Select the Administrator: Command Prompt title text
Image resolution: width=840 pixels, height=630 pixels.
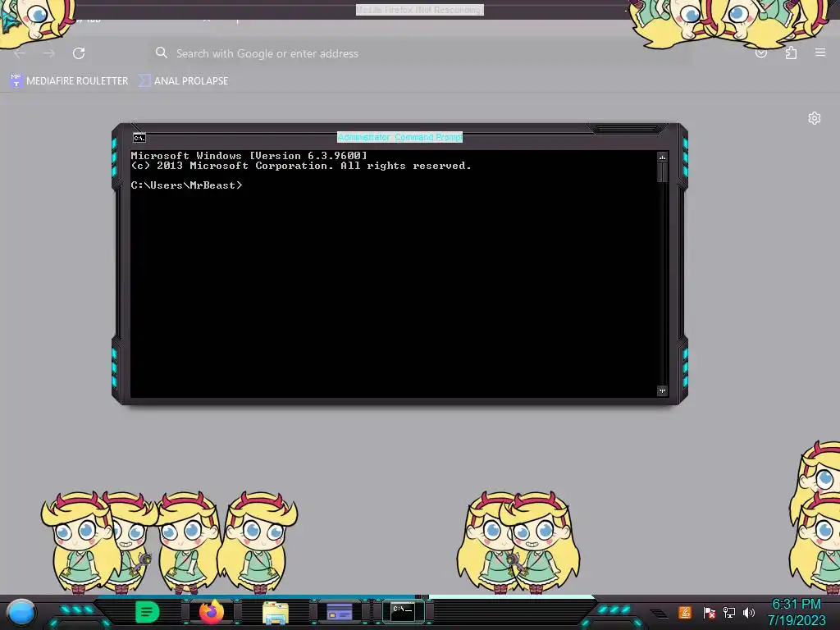(399, 137)
